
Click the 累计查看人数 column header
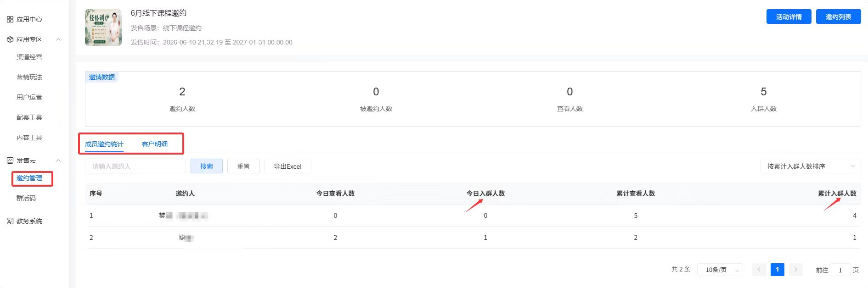coord(636,194)
